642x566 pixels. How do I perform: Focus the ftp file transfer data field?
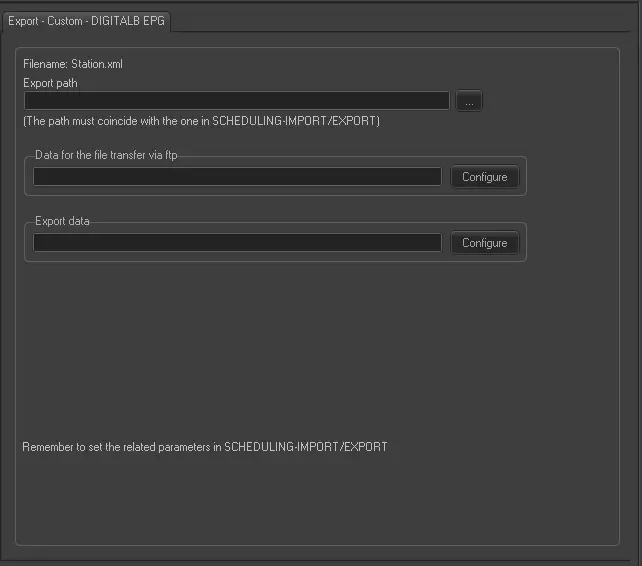(x=237, y=177)
